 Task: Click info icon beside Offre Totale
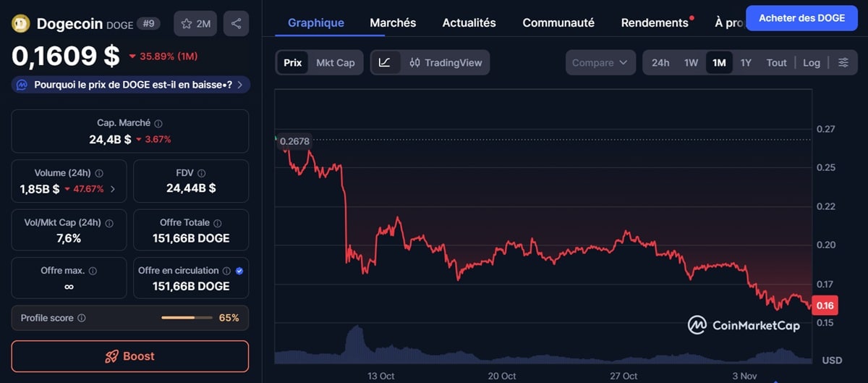tap(218, 223)
